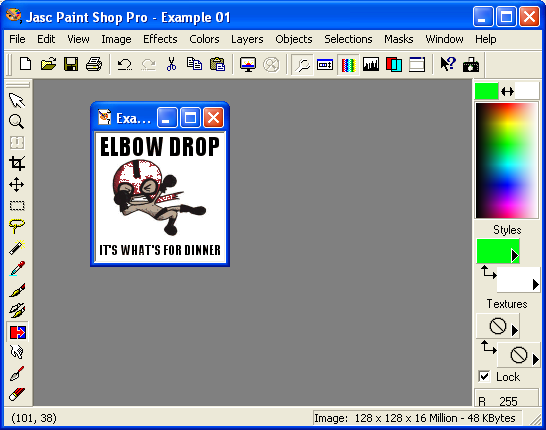Toggle the Color Palette toolbar button
Image resolution: width=546 pixels, height=430 pixels.
pyautogui.click(x=348, y=65)
